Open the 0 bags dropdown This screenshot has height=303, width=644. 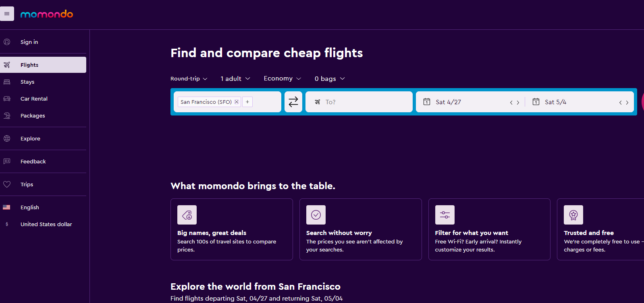[x=329, y=79]
